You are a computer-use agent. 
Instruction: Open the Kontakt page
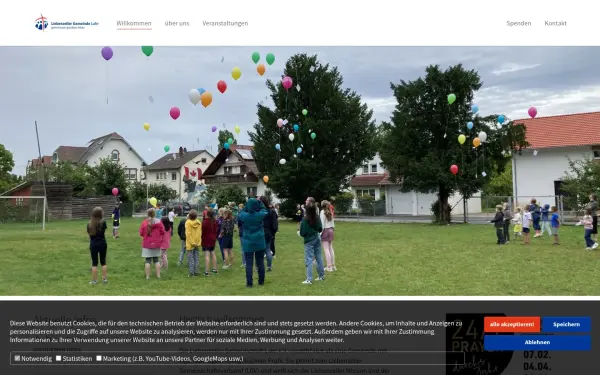[x=555, y=23]
